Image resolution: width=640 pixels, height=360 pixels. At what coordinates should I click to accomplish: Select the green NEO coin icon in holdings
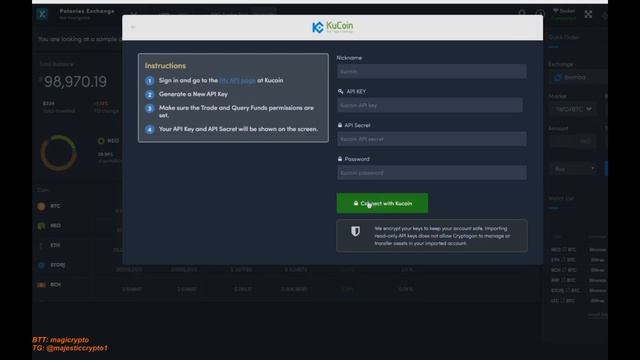click(41, 226)
